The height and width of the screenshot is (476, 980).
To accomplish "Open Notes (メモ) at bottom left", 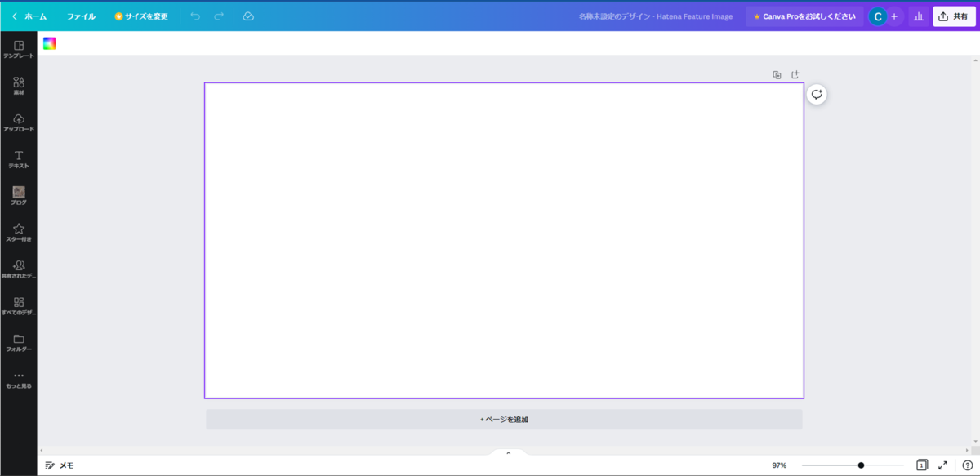I will tap(60, 465).
